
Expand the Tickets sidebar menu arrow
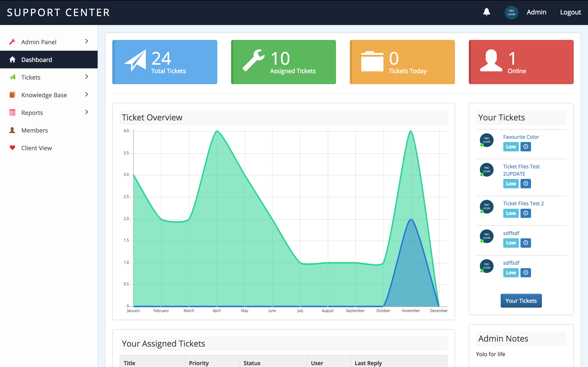click(x=87, y=77)
